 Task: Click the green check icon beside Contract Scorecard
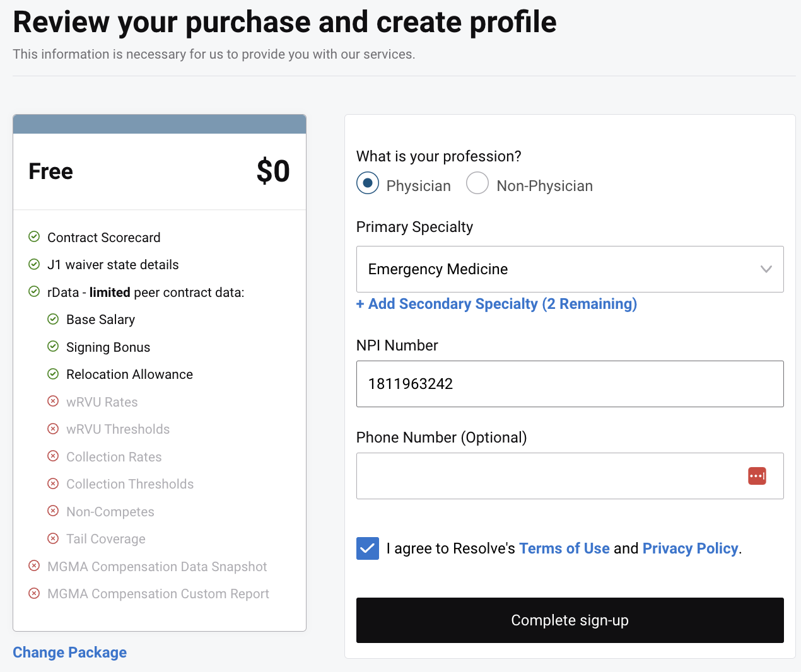pos(34,237)
